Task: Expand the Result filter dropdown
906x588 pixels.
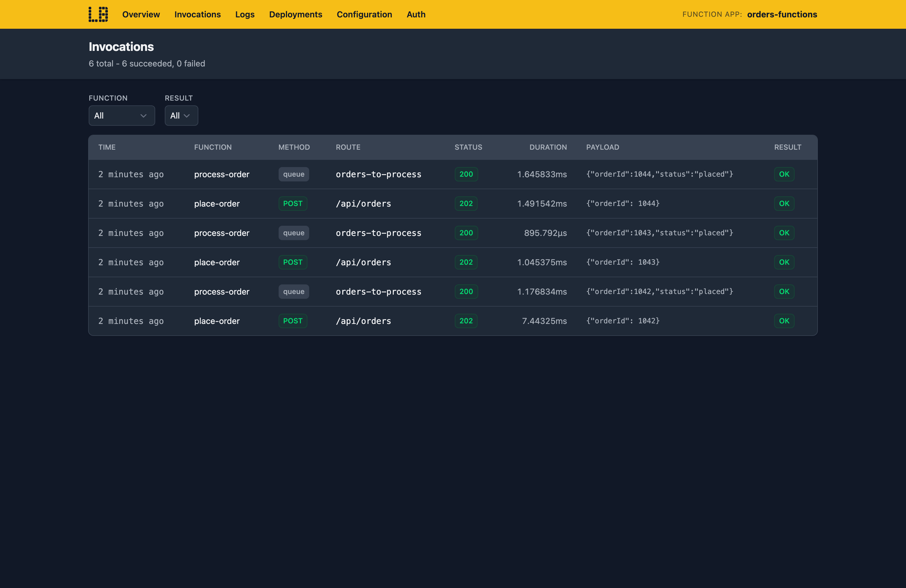Action: click(x=181, y=116)
